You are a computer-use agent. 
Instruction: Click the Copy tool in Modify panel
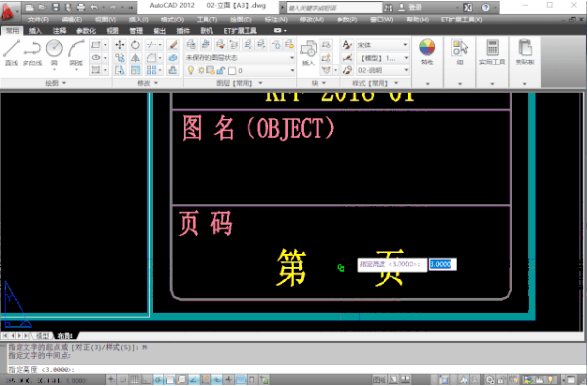[120, 58]
